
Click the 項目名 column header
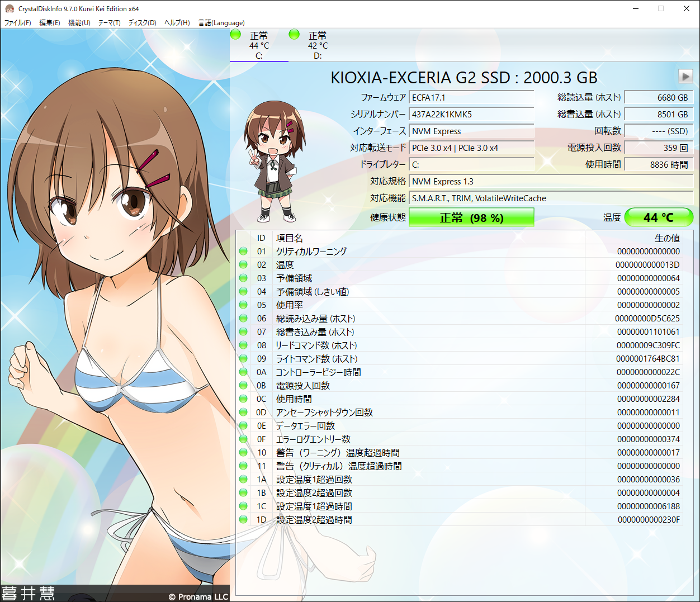pyautogui.click(x=428, y=238)
